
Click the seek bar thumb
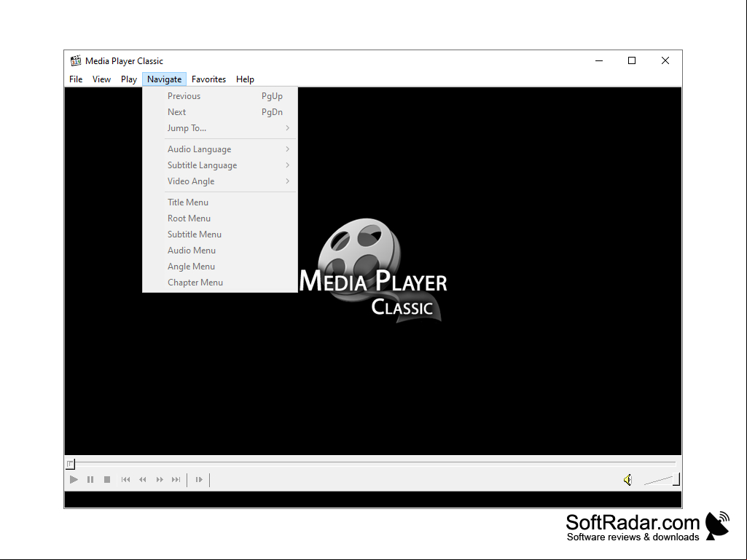pyautogui.click(x=71, y=464)
